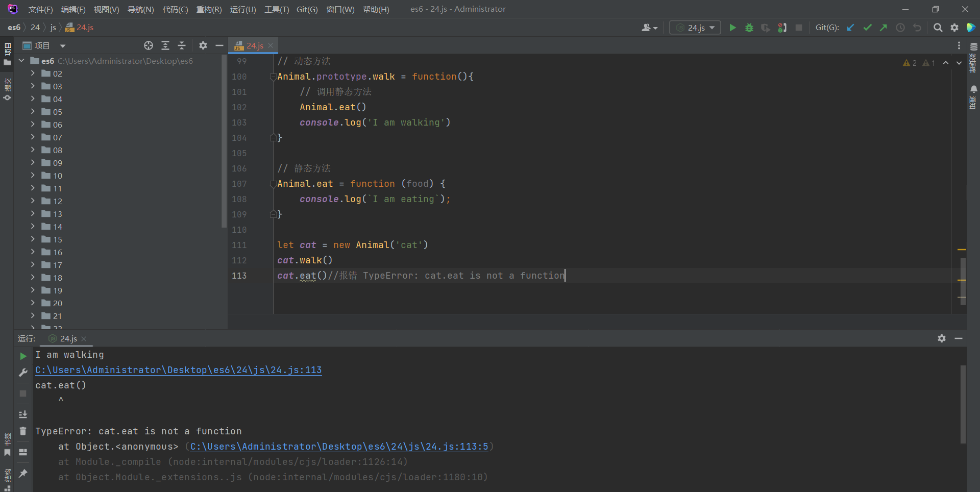Open database tool window icon
This screenshot has height=492, width=980.
click(973, 46)
